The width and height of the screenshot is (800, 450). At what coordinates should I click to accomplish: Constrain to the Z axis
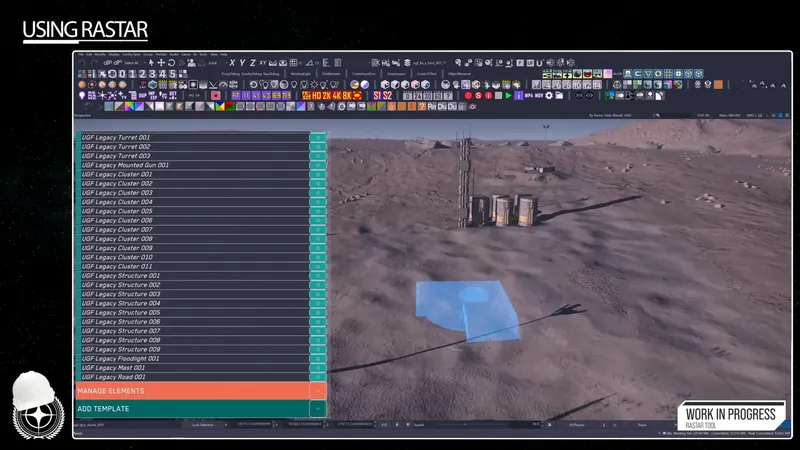click(253, 63)
